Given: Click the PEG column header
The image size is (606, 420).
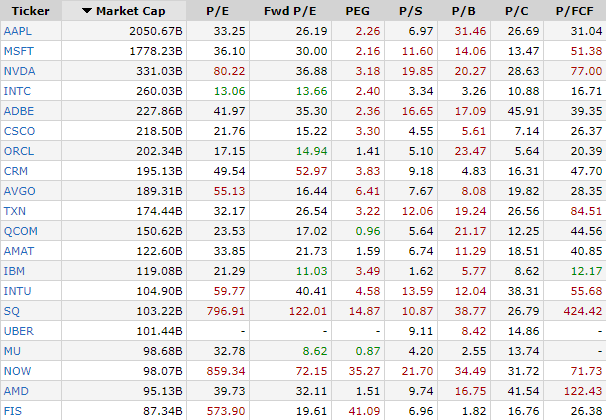Looking at the screenshot, I should (x=357, y=11).
